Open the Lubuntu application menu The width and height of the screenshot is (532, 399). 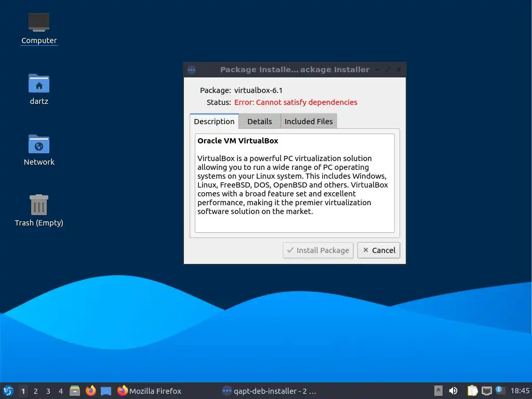[x=8, y=391]
